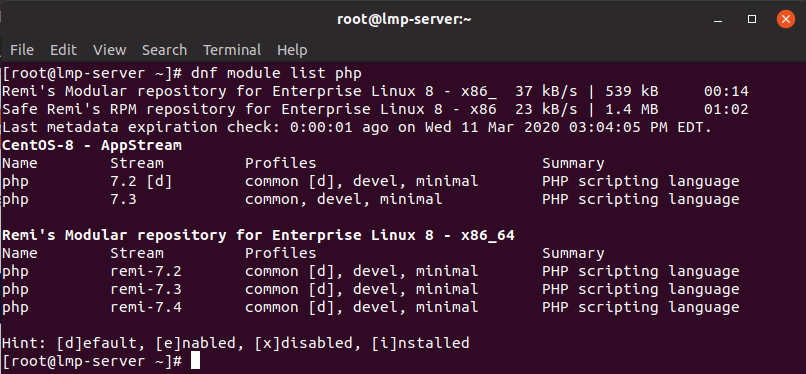806x374 pixels.
Task: Click profiles text in the remi-7.4 row
Action: 361,307
